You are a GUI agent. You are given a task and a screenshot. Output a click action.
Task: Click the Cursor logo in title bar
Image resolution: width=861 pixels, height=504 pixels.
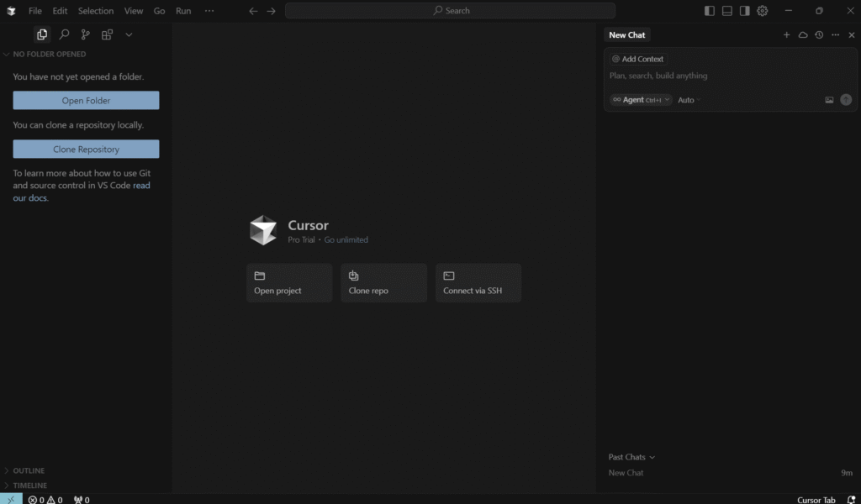[x=11, y=10]
